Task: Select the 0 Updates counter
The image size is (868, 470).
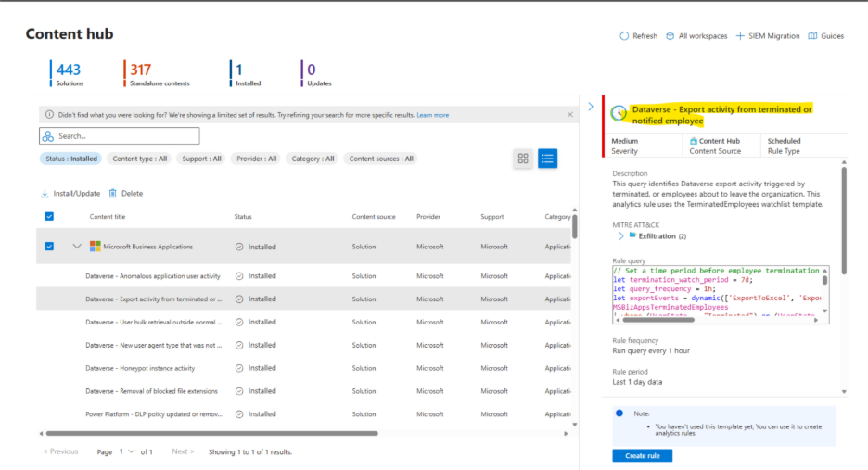Action: (316, 73)
